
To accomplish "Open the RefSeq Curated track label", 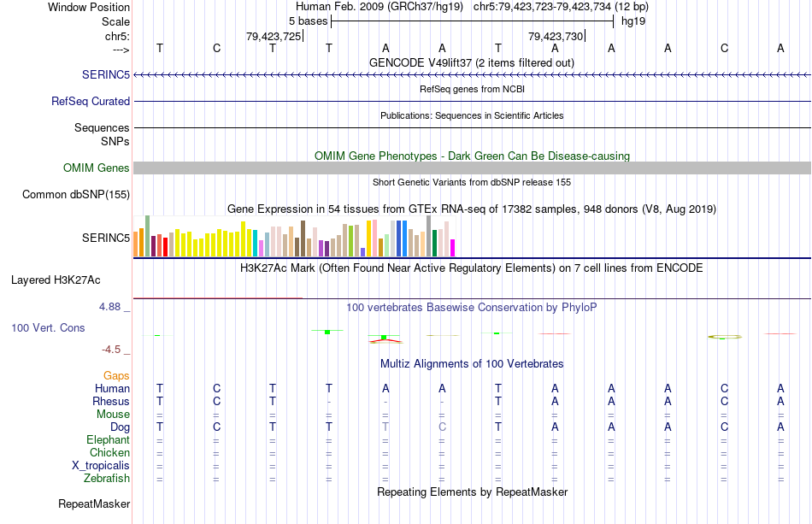I will pyautogui.click(x=90, y=101).
